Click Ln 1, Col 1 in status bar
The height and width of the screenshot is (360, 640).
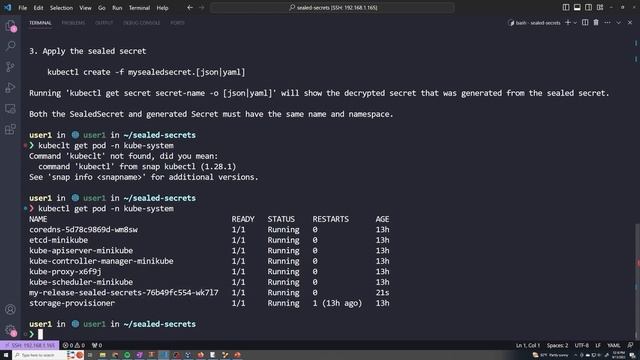[x=527, y=345]
